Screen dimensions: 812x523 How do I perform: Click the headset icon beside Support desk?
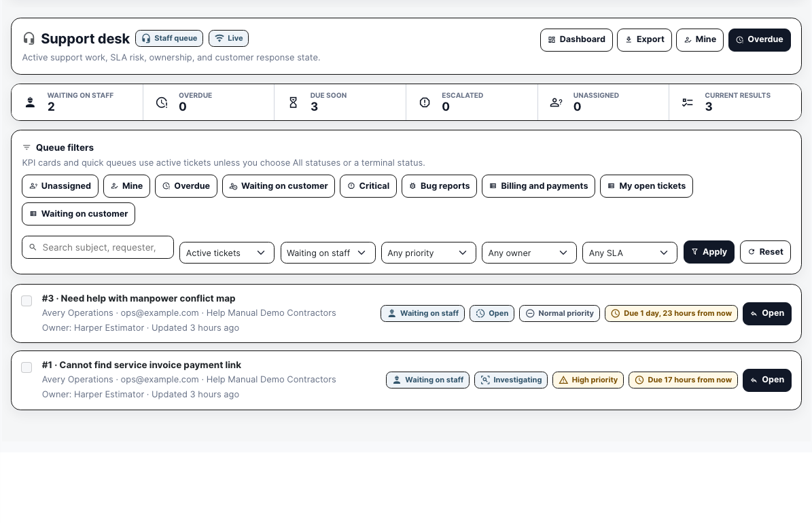[29, 38]
